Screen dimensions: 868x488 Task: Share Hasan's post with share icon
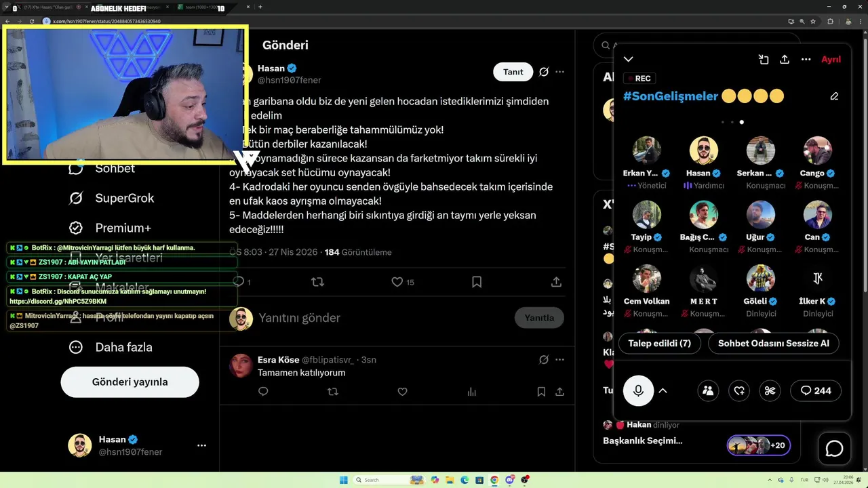[556, 282]
